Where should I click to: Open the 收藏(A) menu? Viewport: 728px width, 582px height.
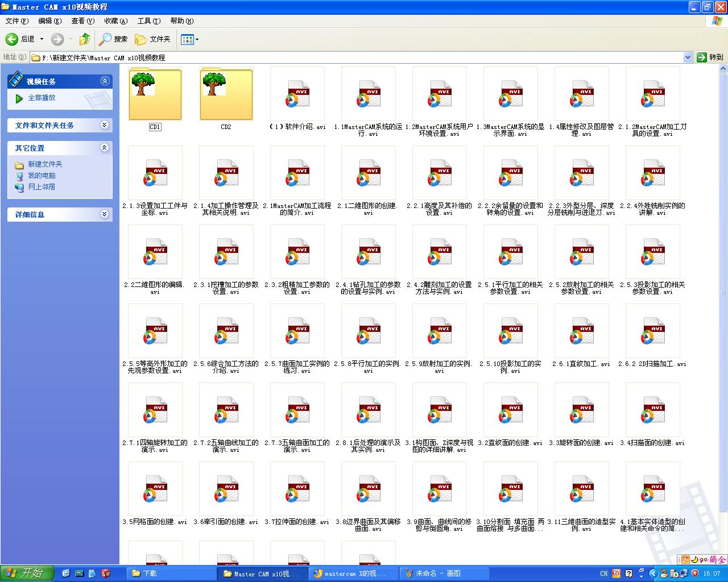(116, 21)
